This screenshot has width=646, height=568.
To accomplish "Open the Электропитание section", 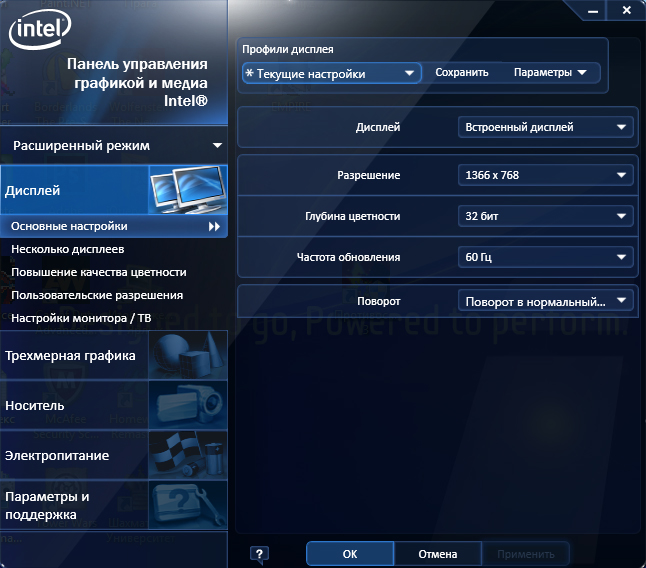I will [x=114, y=455].
